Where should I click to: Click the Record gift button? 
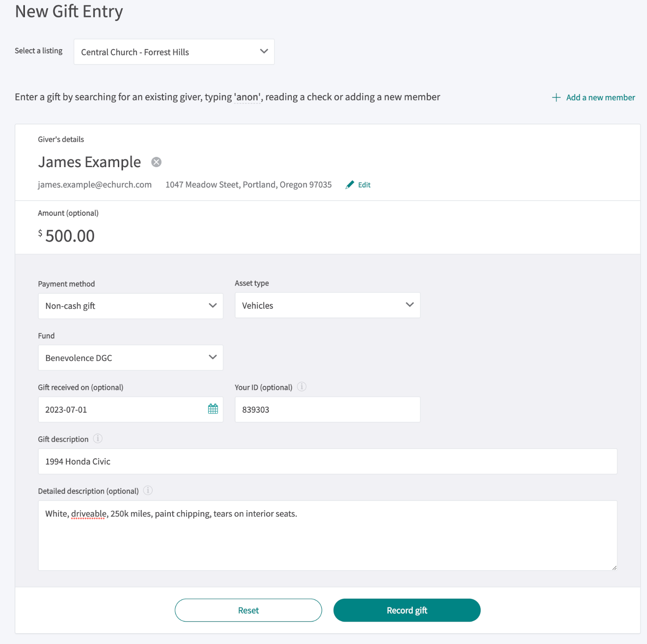pos(407,610)
